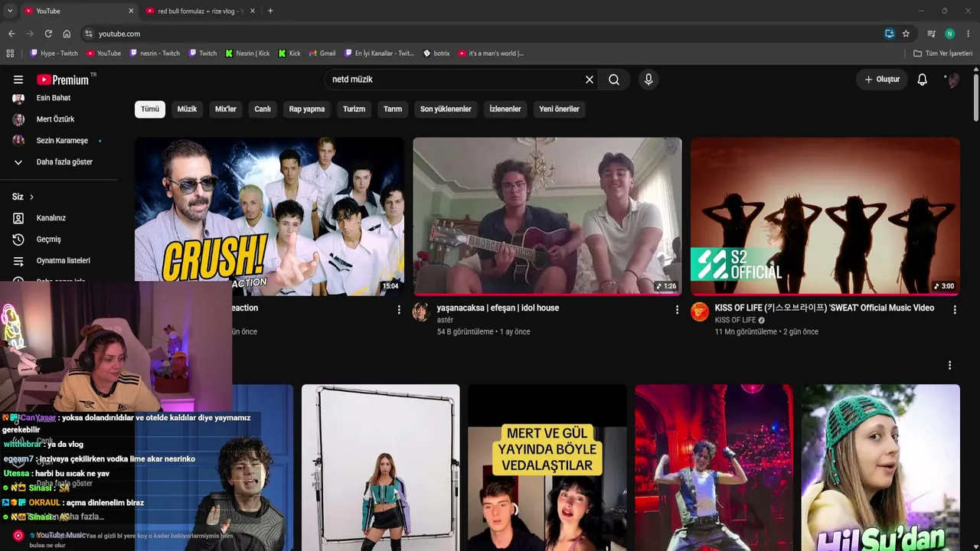The height and width of the screenshot is (551, 980).
Task: Open the it's a man's world bookmark
Action: [x=492, y=54]
